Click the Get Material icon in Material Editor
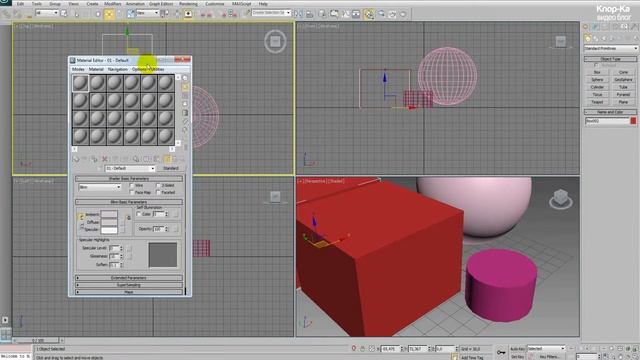 coord(76,159)
